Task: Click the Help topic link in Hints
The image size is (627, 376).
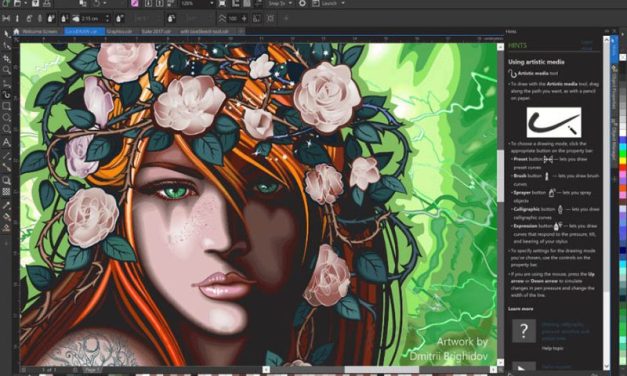Action: (x=552, y=348)
